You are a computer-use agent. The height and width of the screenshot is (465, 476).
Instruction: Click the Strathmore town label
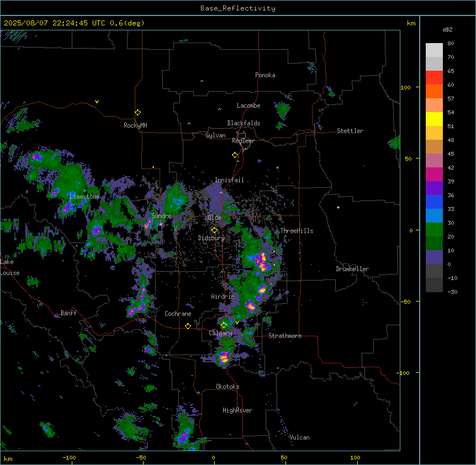[285, 336]
